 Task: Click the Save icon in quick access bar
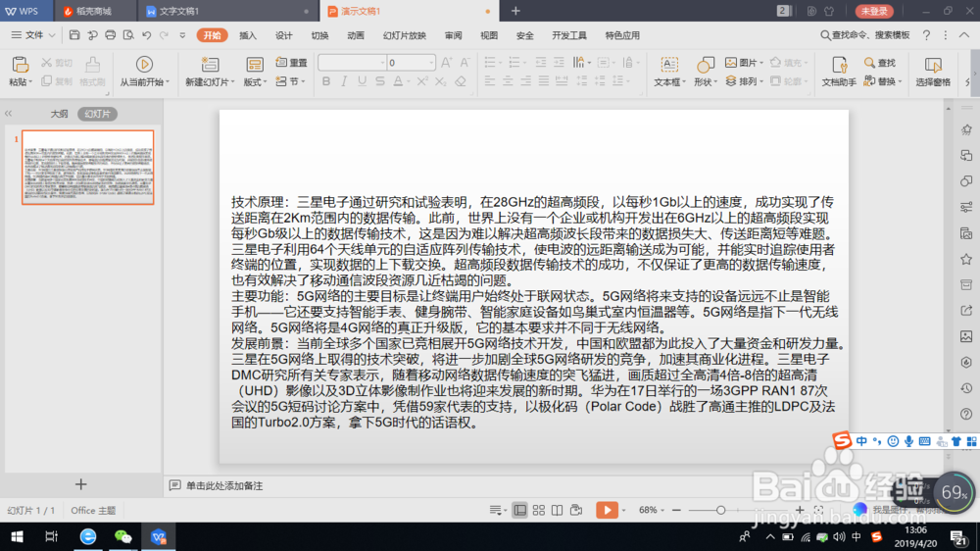tap(74, 35)
